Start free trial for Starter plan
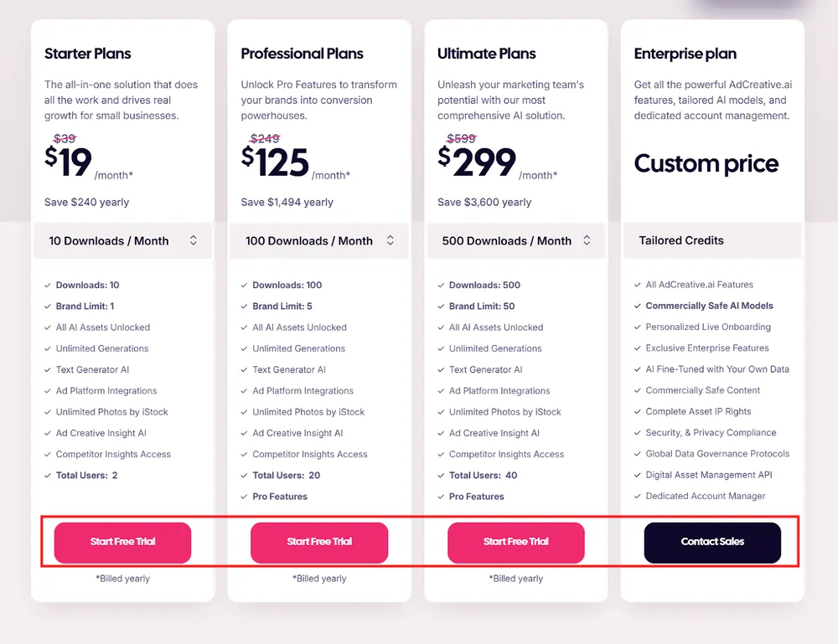 pyautogui.click(x=122, y=543)
